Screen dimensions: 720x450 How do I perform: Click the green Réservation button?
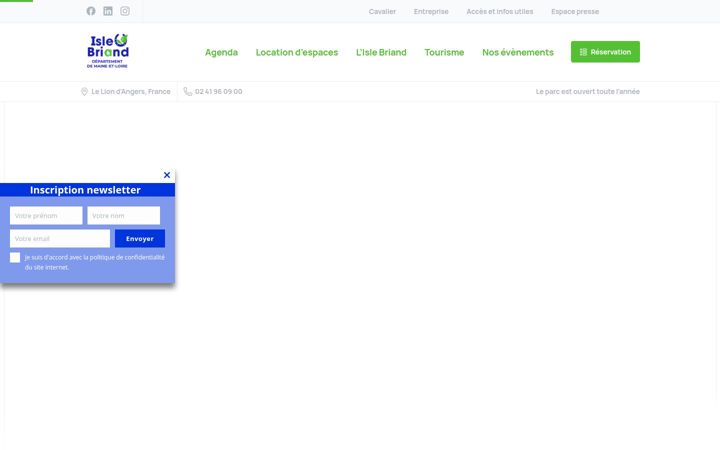[x=605, y=52]
